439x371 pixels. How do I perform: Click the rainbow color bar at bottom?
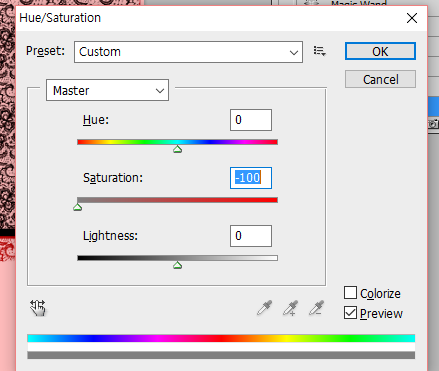pyautogui.click(x=221, y=338)
